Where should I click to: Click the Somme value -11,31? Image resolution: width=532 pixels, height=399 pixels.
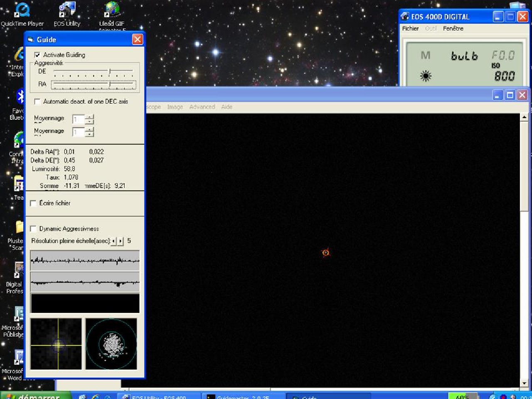(x=71, y=186)
